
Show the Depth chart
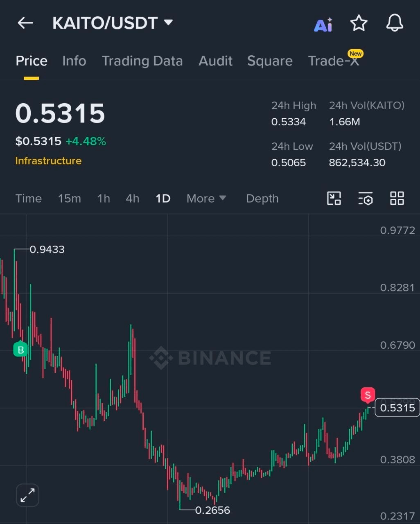(x=262, y=199)
